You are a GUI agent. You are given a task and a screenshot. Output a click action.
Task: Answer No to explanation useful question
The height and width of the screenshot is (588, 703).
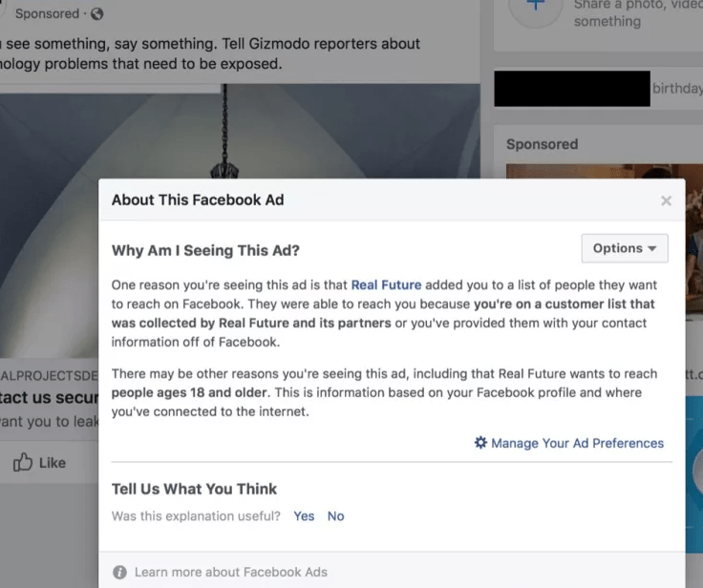pyautogui.click(x=335, y=516)
